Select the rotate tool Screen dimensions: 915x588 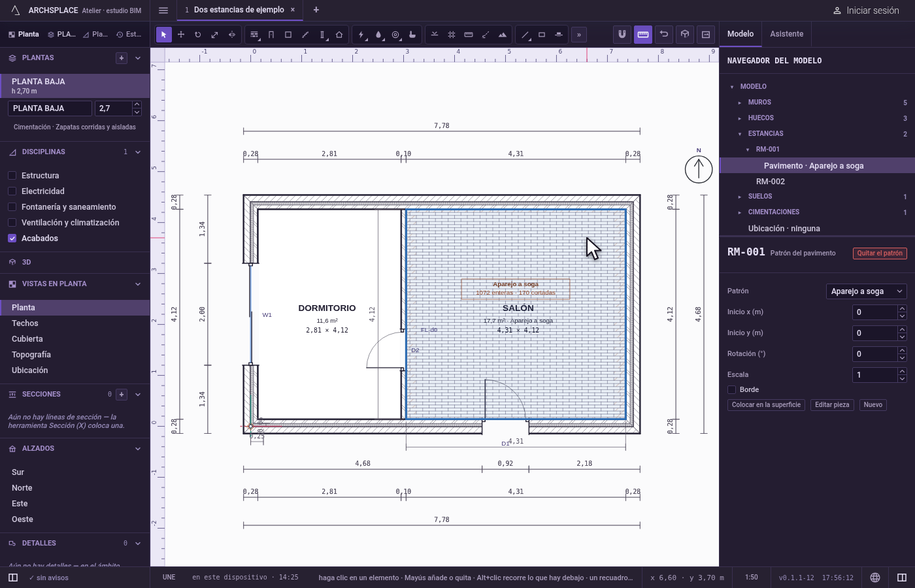pyautogui.click(x=198, y=35)
